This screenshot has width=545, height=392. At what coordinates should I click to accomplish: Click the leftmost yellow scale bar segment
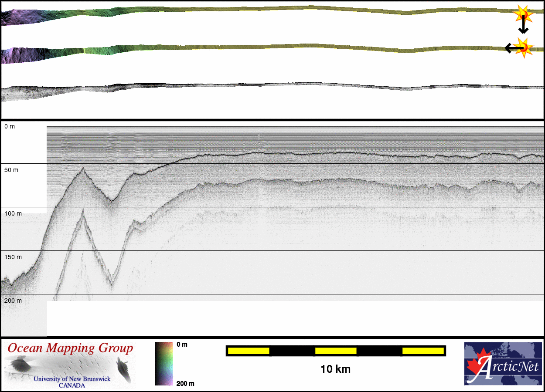pyautogui.click(x=248, y=351)
